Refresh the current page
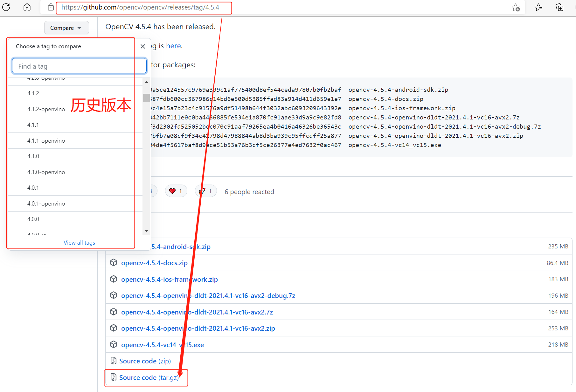The width and height of the screenshot is (576, 392). 6,7
